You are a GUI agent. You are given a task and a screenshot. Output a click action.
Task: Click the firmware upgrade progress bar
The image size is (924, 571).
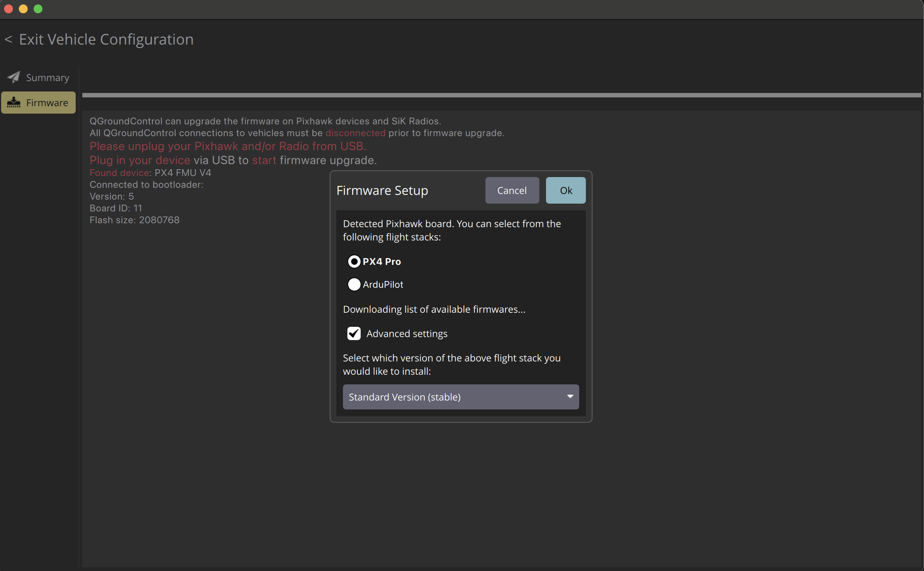click(501, 95)
